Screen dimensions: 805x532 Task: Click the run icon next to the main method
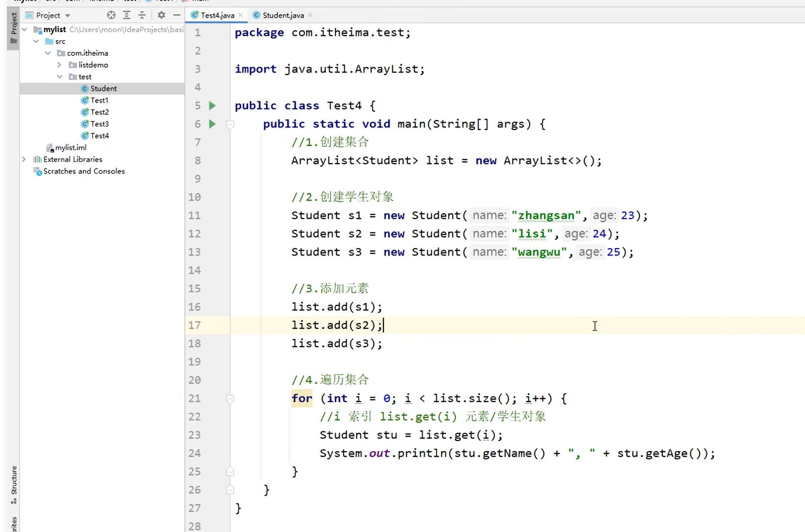pyautogui.click(x=212, y=124)
